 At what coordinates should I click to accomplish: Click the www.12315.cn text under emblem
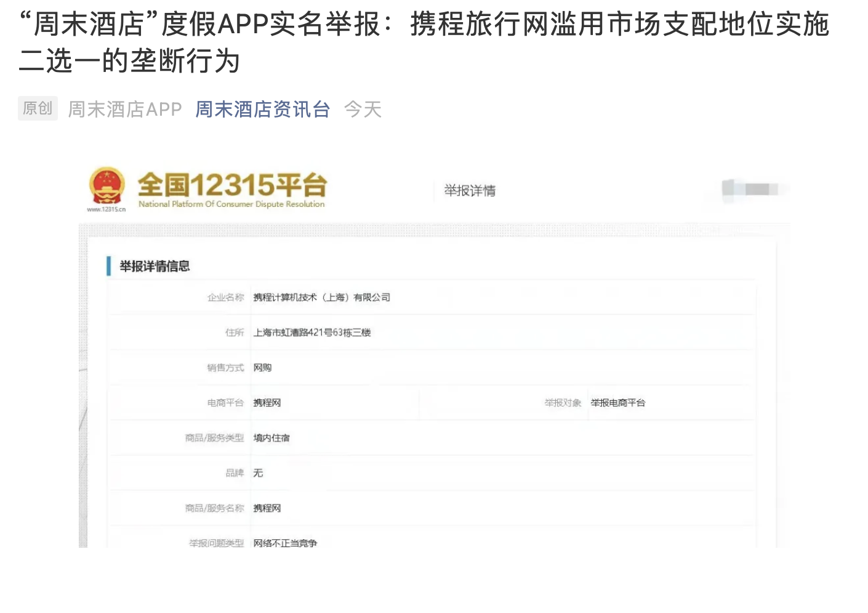point(106,209)
